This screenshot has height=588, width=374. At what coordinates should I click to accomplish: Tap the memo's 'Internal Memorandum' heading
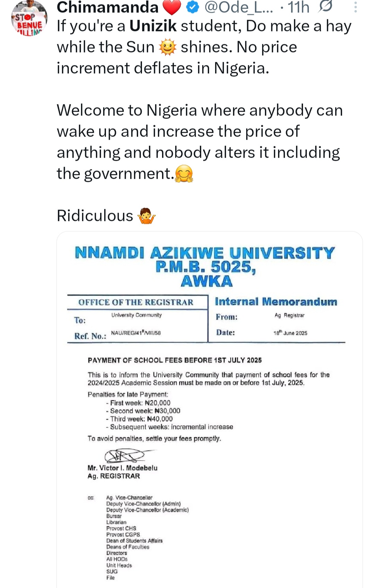point(276,302)
